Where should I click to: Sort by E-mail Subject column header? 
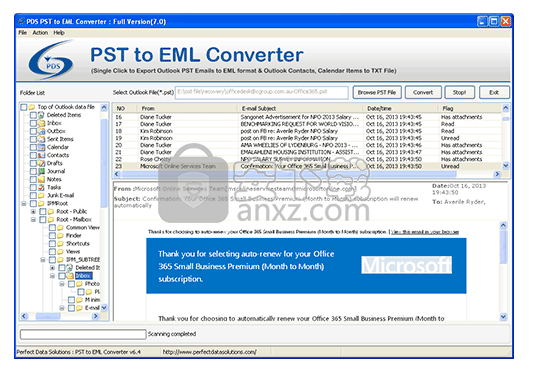(x=300, y=108)
